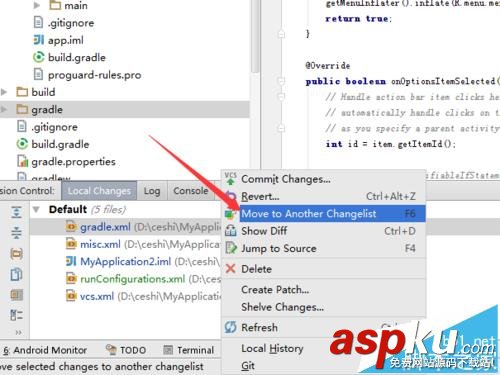
Task: Click the Terminal tab icon
Action: [x=168, y=350]
